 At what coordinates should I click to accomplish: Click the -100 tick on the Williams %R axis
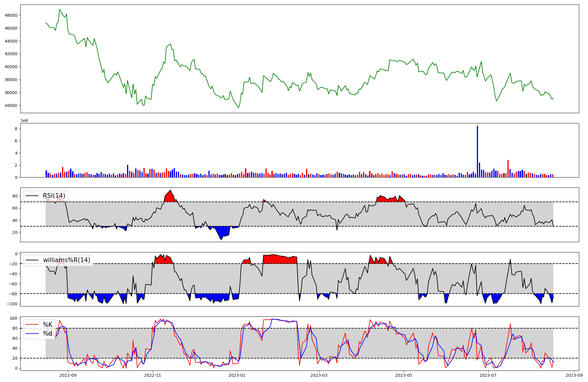pos(12,304)
